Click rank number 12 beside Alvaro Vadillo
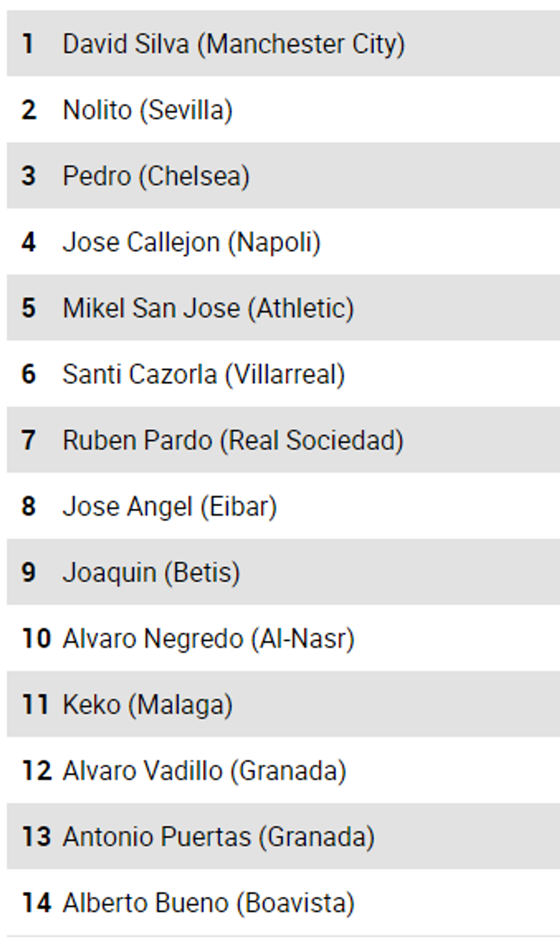 point(37,770)
